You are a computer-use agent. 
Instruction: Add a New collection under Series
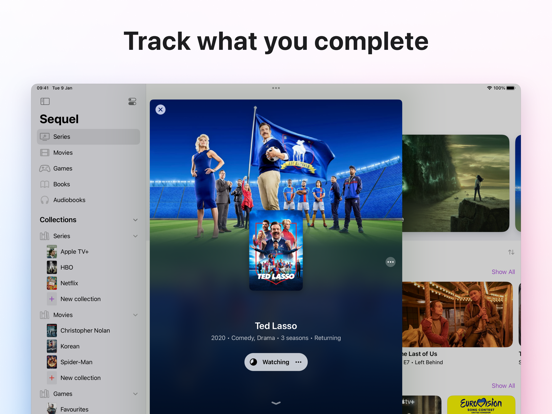coord(80,299)
